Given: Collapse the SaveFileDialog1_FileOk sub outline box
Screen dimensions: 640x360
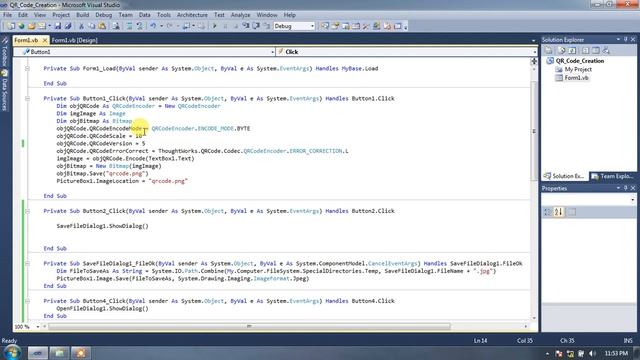Looking at the screenshot, I should (x=27, y=264).
